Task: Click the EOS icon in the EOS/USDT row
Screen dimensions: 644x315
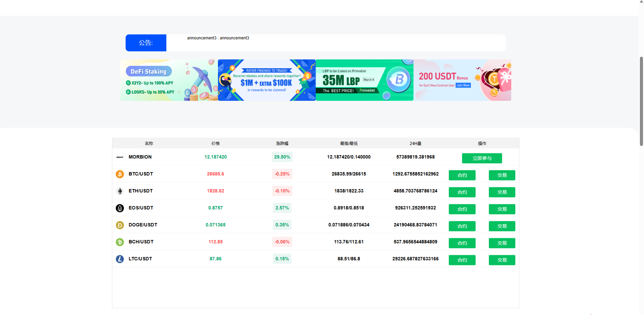Action: pos(120,208)
